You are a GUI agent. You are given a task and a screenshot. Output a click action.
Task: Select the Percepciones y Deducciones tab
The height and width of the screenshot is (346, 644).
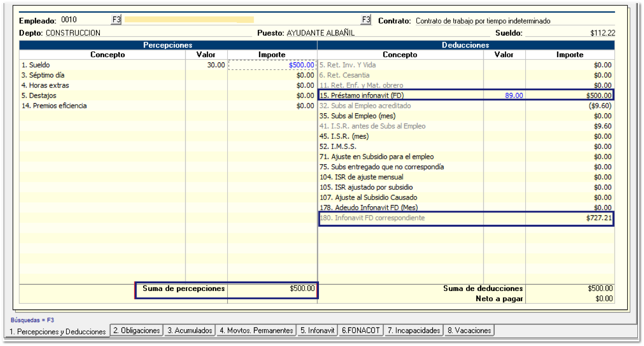click(x=57, y=332)
